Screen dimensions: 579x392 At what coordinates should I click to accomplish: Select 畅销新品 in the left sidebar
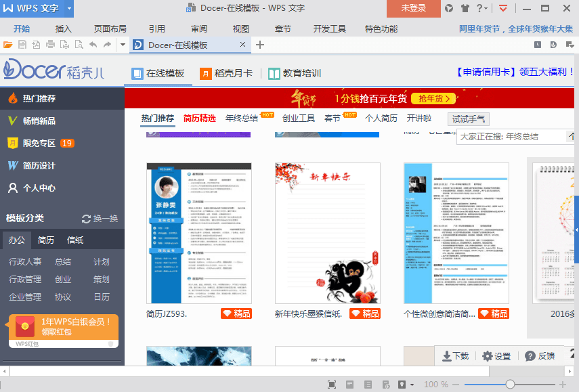coord(62,121)
